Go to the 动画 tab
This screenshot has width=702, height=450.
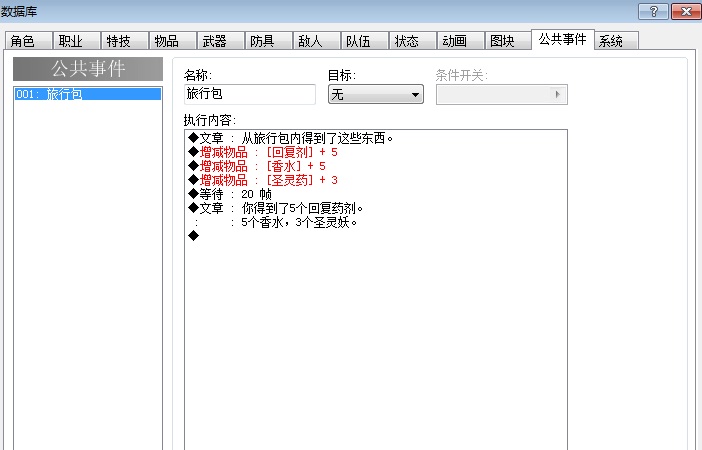tap(461, 41)
